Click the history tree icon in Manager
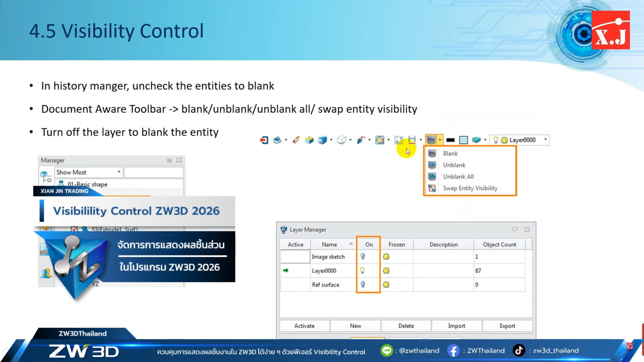This screenshot has width=644, height=362. point(46,175)
